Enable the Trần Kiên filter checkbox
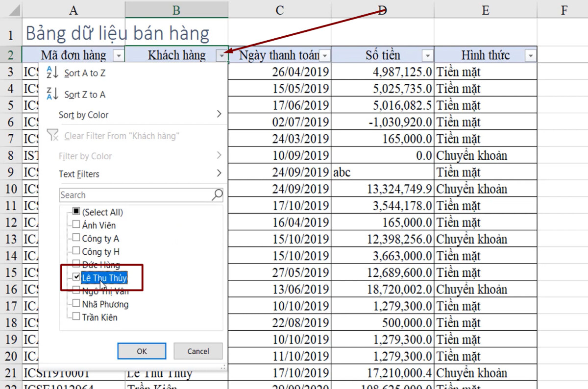 (76, 317)
